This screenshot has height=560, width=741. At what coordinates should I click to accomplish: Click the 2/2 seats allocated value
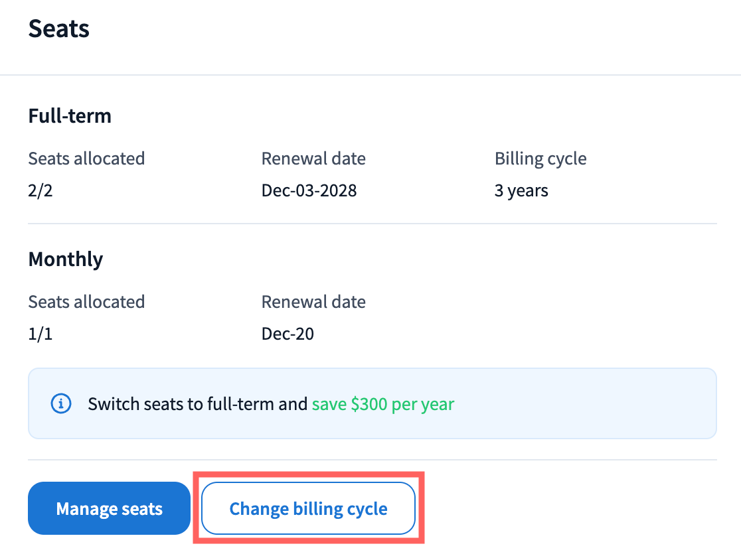point(40,191)
